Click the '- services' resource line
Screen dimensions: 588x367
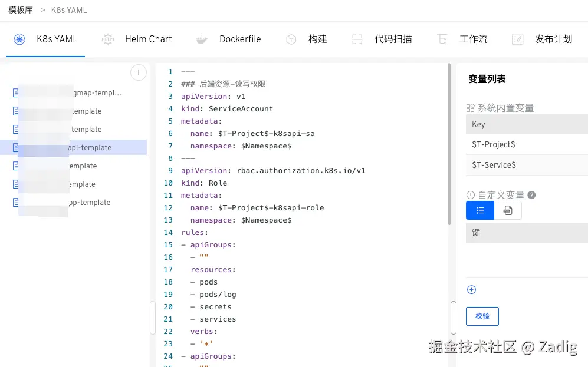213,319
